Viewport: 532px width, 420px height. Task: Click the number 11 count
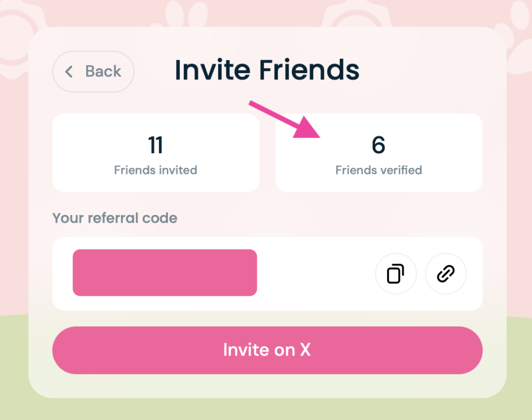(x=155, y=146)
